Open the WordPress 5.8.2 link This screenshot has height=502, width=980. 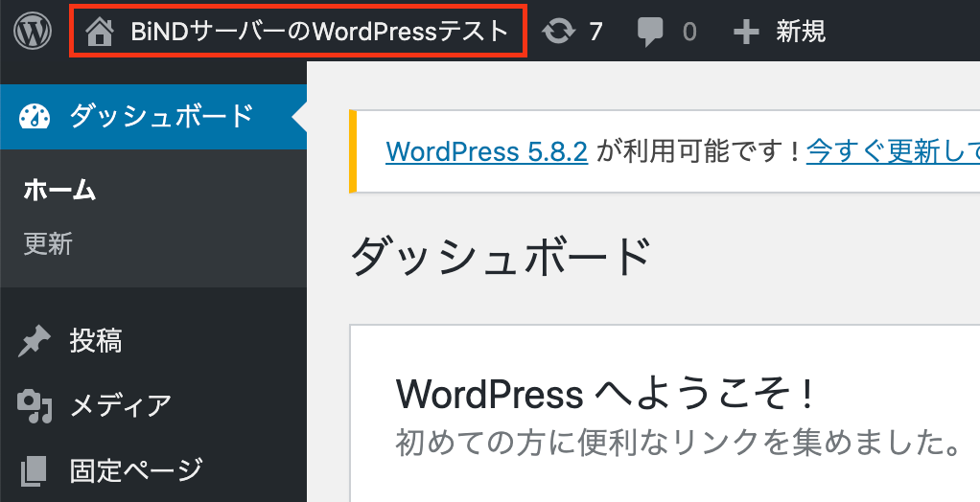pos(486,151)
